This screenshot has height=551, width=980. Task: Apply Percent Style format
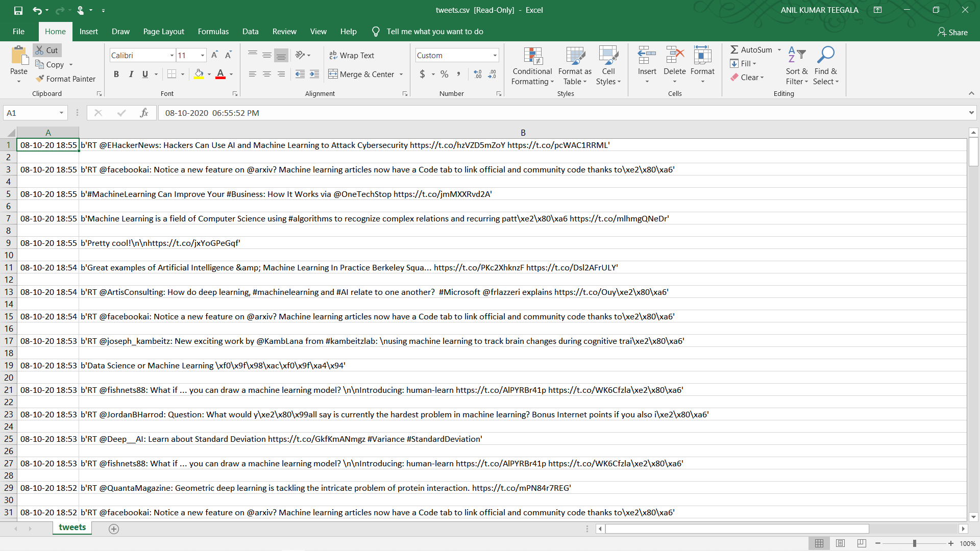point(445,74)
